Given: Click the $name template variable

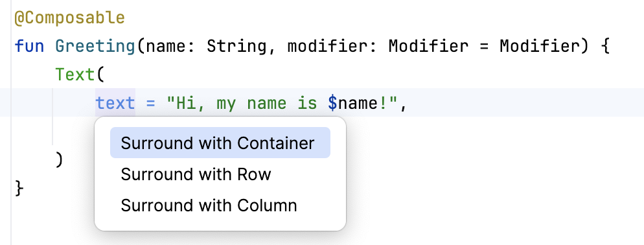Looking at the screenshot, I should (x=353, y=103).
